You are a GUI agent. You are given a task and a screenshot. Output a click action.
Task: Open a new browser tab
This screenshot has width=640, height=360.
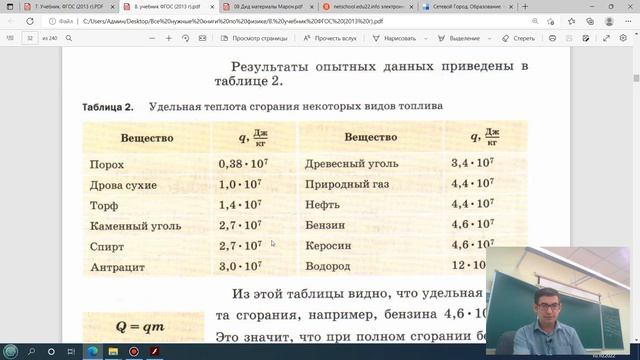click(x=525, y=7)
